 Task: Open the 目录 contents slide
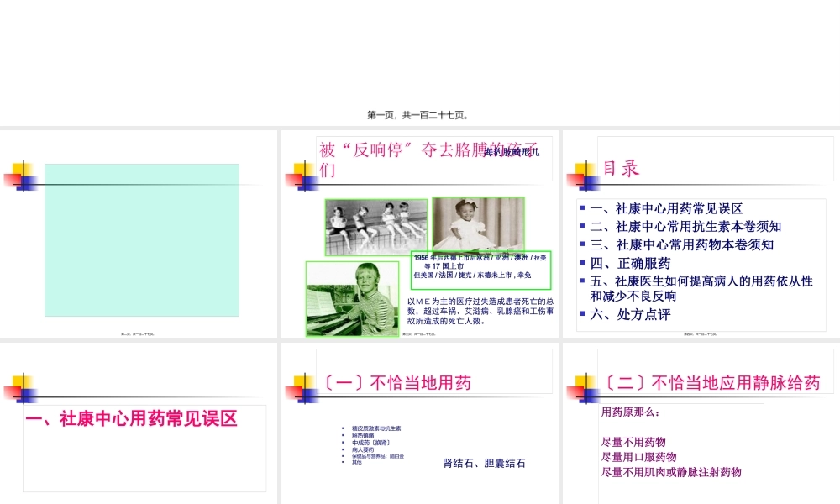701,235
